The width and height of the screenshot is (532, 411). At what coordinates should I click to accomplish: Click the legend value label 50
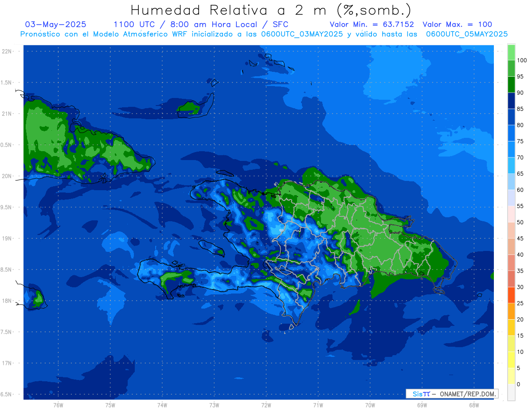(x=520, y=222)
